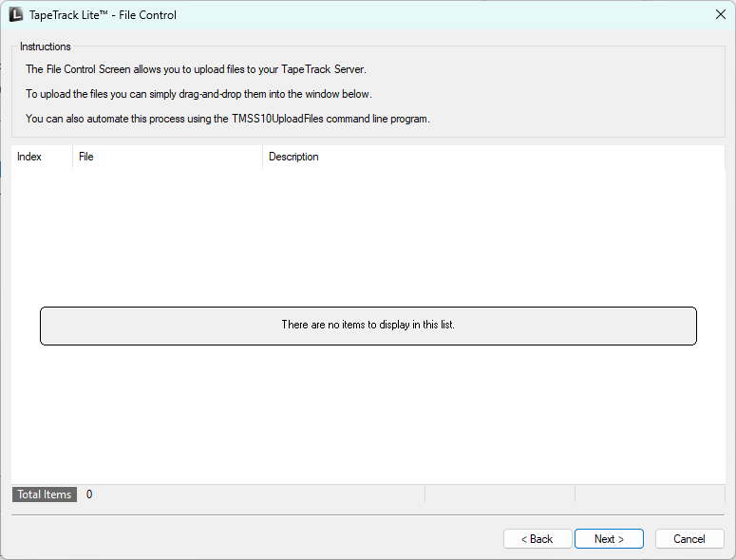The height and width of the screenshot is (560, 736).
Task: Click the 'File Control Screen allows' instruction line
Action: [x=196, y=69]
